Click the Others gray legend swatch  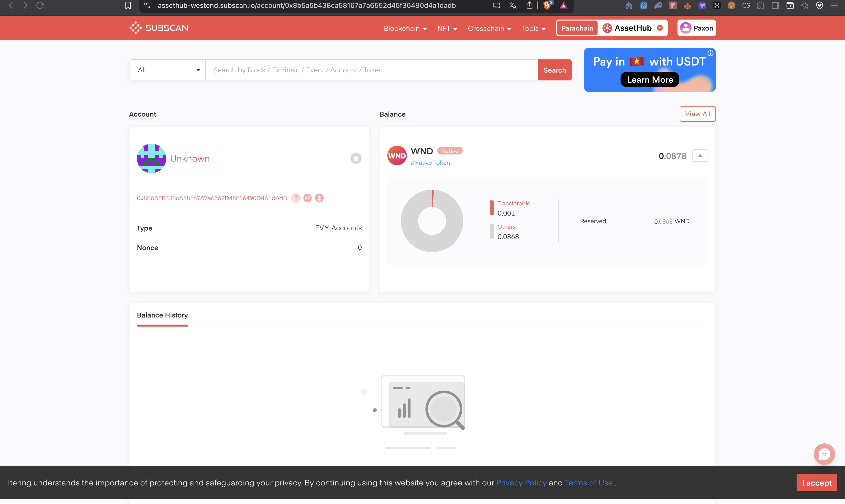(491, 231)
